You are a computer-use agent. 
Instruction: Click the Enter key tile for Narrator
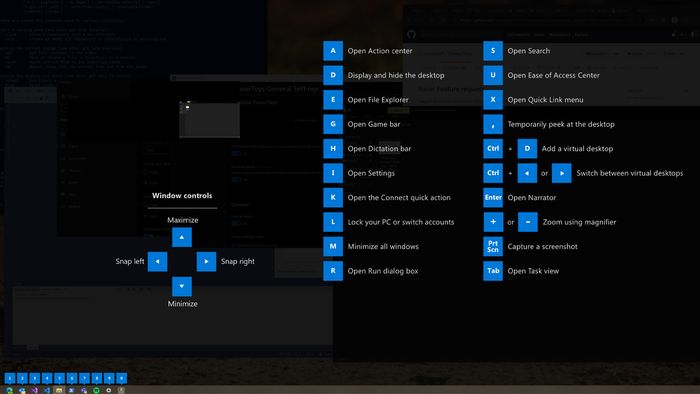[x=493, y=197]
